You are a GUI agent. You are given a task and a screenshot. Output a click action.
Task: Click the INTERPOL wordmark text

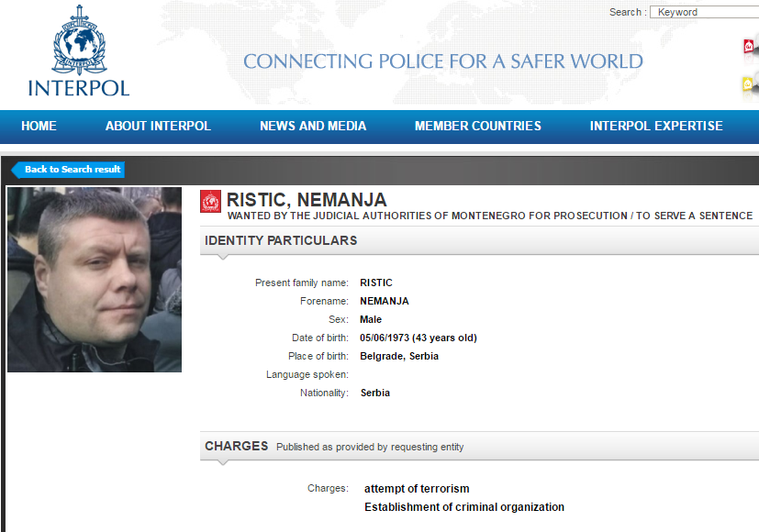coord(79,88)
